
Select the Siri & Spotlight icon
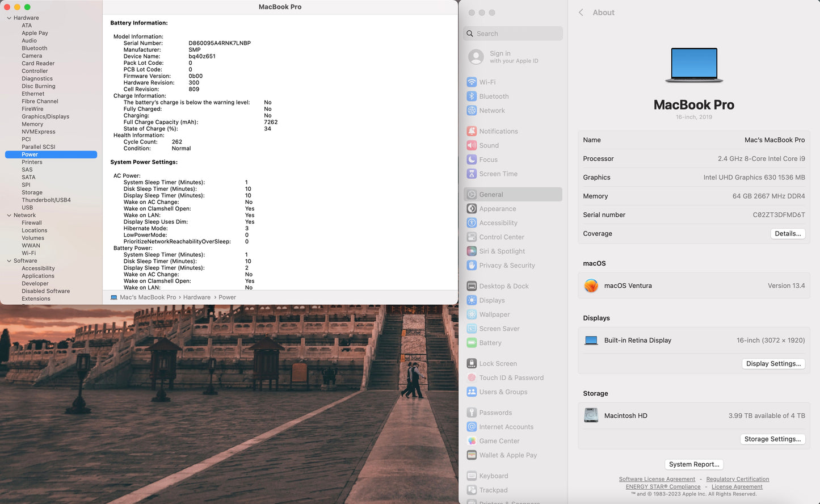(x=472, y=251)
